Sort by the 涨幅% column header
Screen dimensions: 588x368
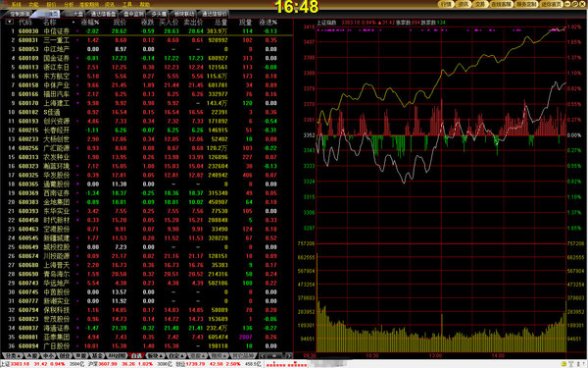point(90,23)
